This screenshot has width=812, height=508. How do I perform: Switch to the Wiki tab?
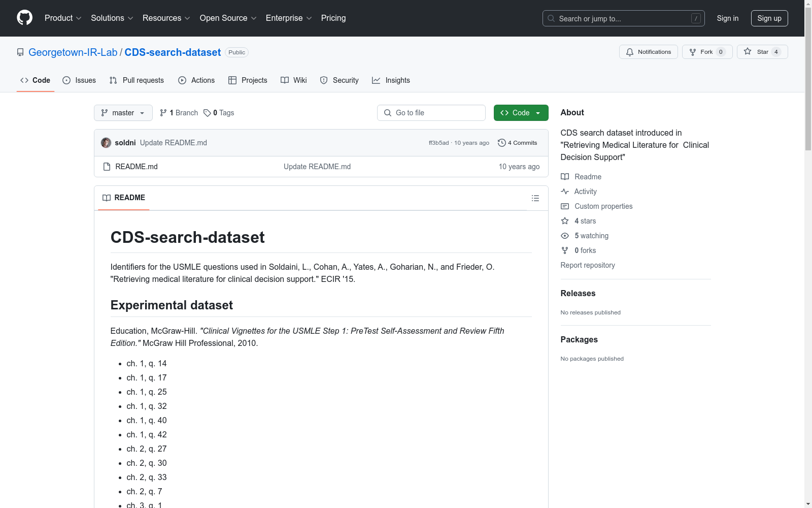coord(294,80)
